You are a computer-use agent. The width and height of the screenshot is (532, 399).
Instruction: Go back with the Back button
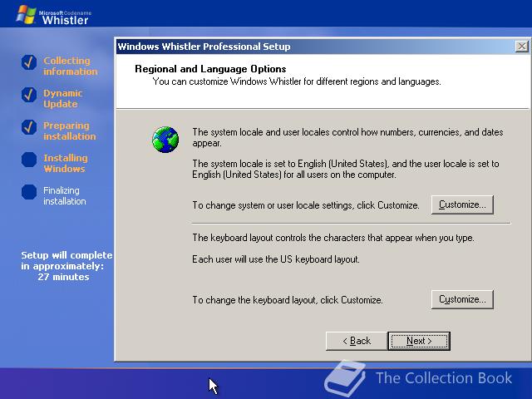(x=357, y=341)
